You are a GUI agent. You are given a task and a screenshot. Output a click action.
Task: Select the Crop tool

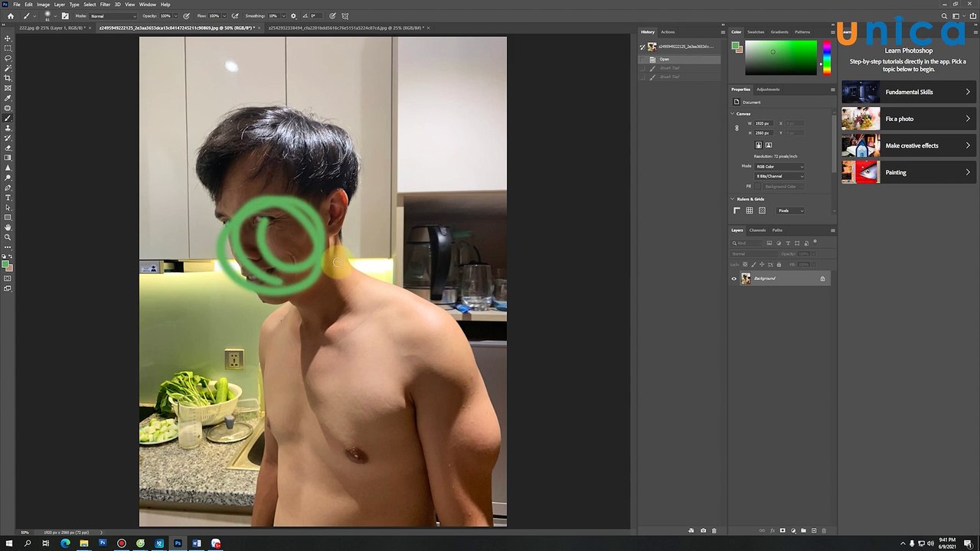(x=8, y=78)
